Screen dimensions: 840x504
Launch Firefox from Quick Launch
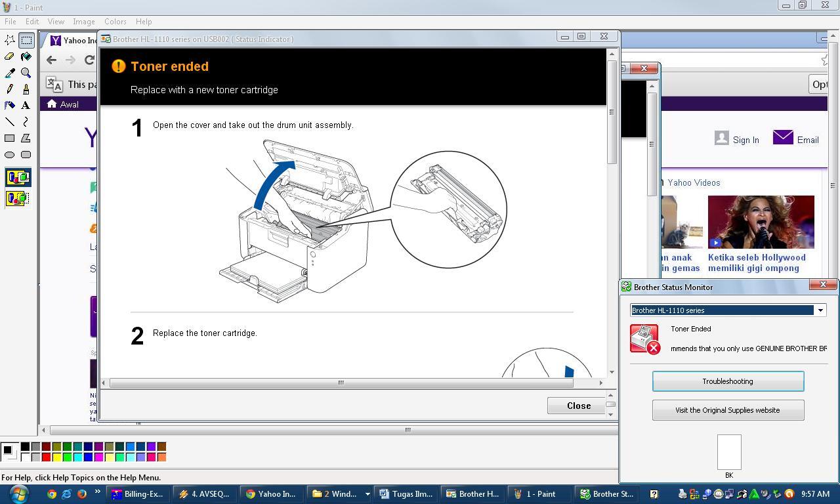coord(82,494)
